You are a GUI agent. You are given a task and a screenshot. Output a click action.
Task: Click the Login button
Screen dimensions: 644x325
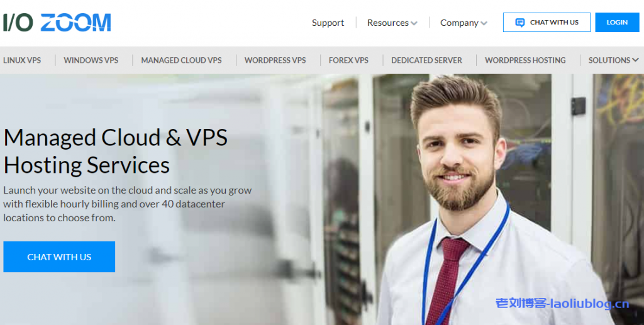pos(617,22)
